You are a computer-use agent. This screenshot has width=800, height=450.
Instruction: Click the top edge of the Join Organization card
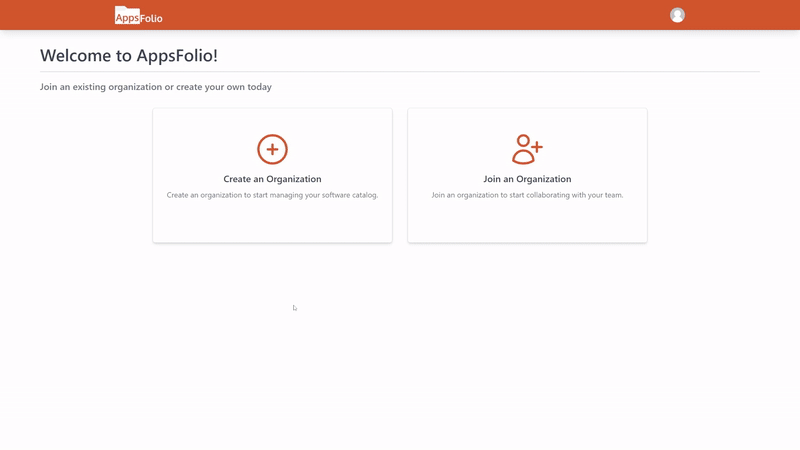pos(527,110)
